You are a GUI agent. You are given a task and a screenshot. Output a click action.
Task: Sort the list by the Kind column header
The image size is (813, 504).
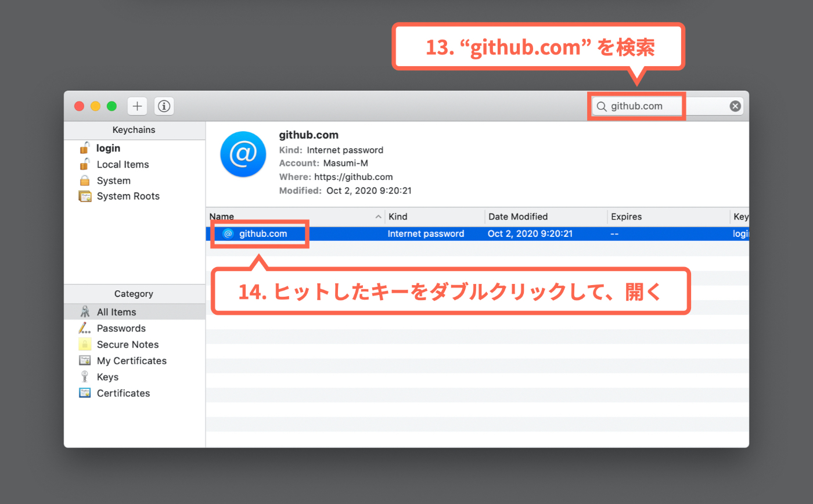point(434,217)
